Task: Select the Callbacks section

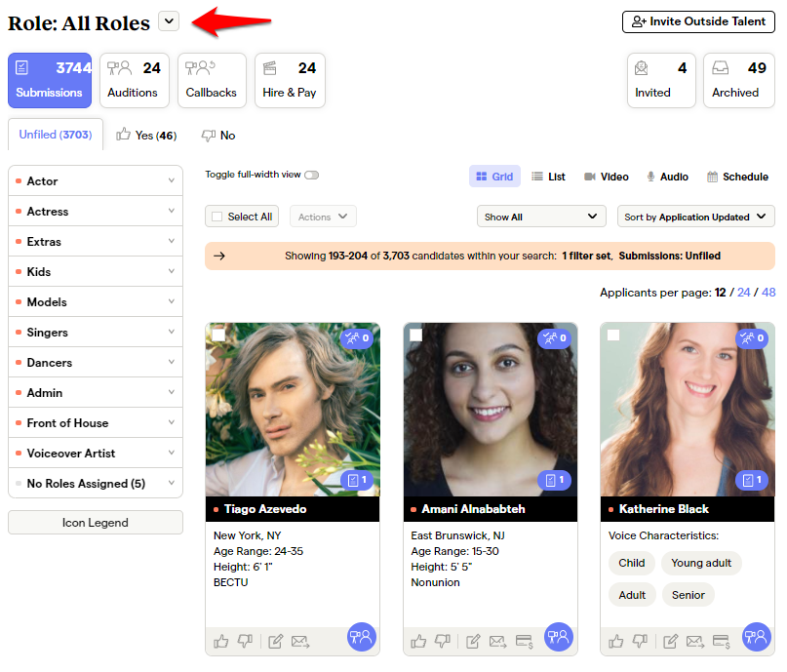Action: point(212,80)
